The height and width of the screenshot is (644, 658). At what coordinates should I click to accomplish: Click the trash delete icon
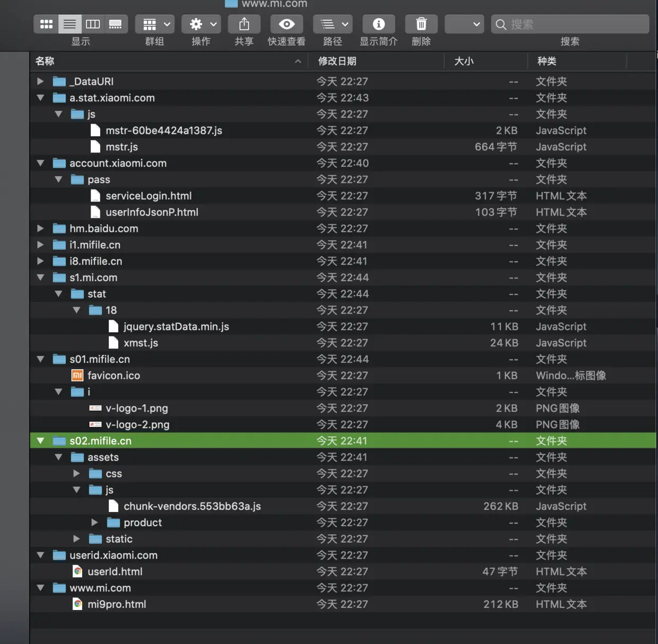[421, 24]
